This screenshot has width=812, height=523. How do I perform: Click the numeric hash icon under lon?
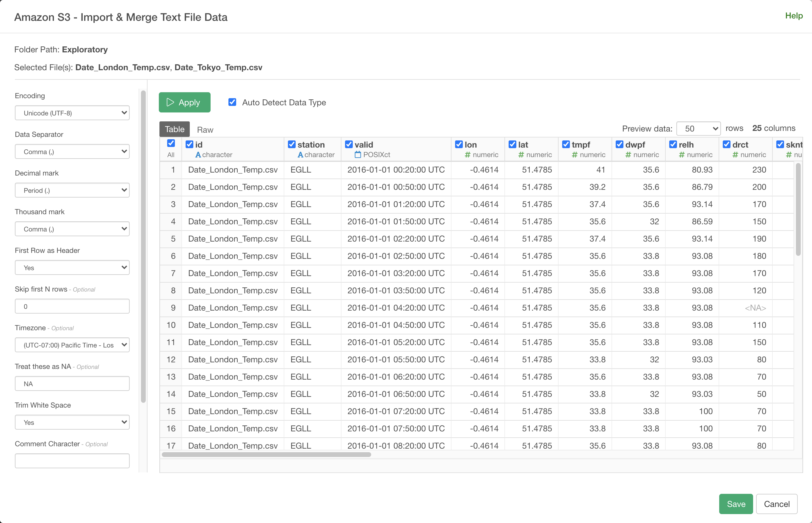[468, 155]
